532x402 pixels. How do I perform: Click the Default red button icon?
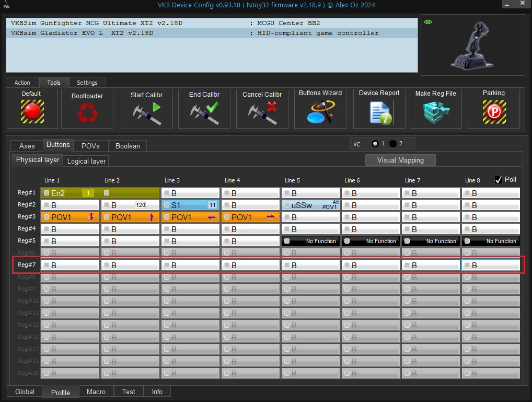[32, 111]
